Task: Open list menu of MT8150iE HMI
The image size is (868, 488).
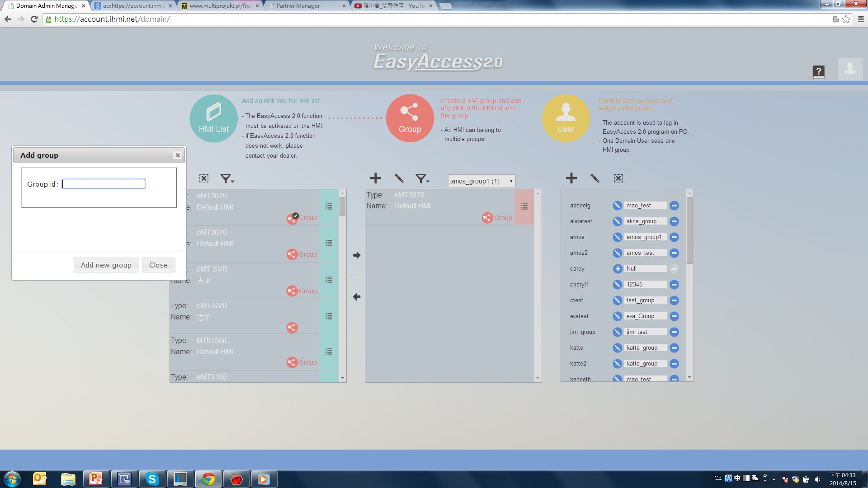Action: tap(329, 352)
